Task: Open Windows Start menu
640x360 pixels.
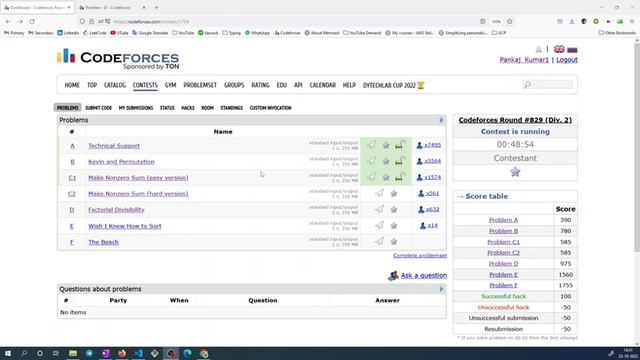Action: point(8,353)
